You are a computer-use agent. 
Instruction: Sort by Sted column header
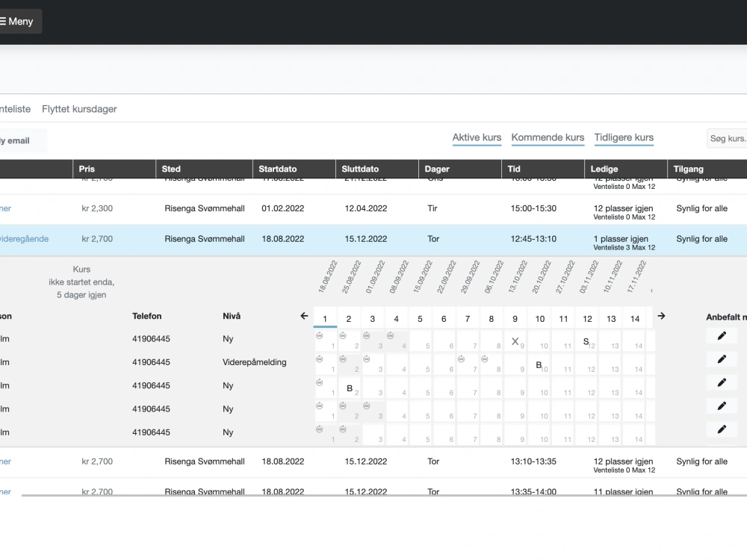[204, 169]
